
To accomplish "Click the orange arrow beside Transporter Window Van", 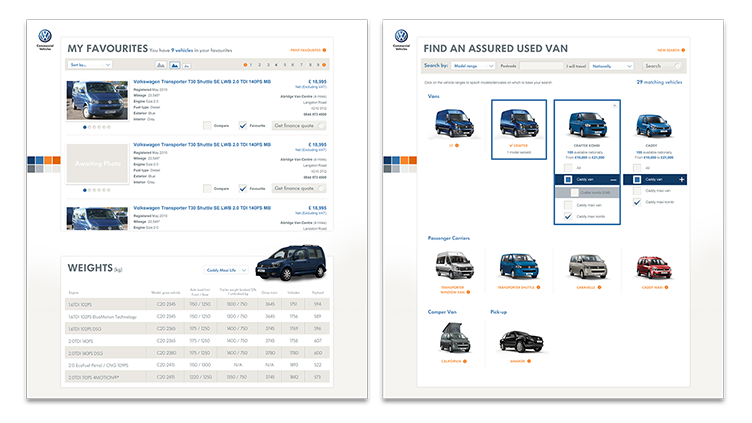I will 469,292.
